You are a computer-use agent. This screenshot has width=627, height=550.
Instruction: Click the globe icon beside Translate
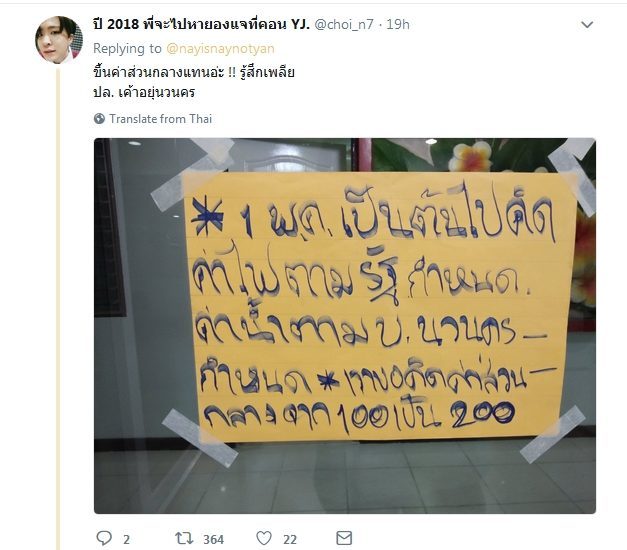tap(99, 119)
